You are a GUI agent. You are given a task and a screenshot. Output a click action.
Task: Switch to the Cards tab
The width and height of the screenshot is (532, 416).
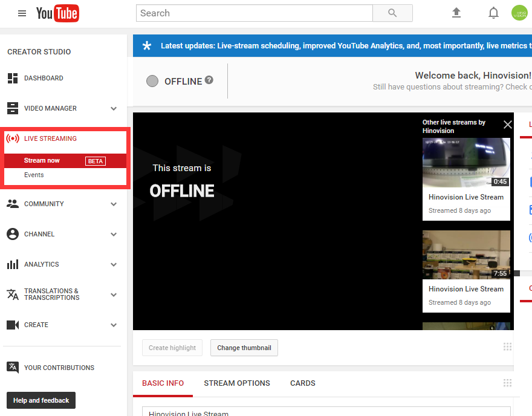pyautogui.click(x=303, y=383)
